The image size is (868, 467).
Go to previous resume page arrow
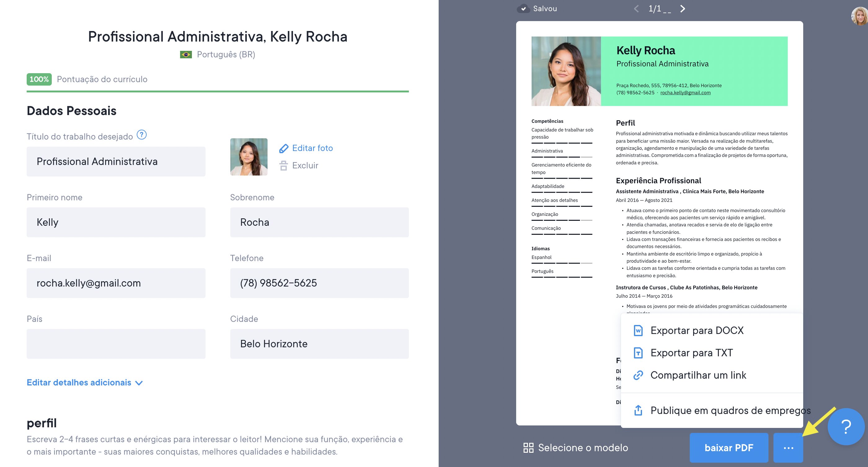pos(636,9)
